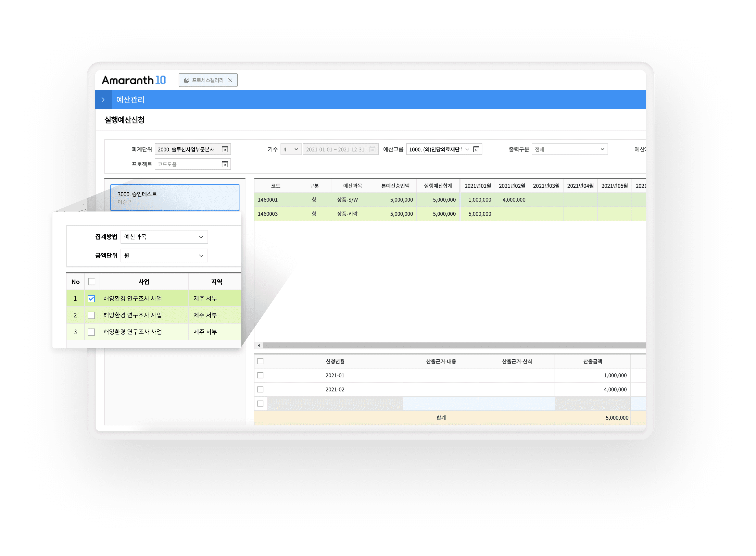
Task: Check the 2021-02 request row box
Action: tap(260, 389)
